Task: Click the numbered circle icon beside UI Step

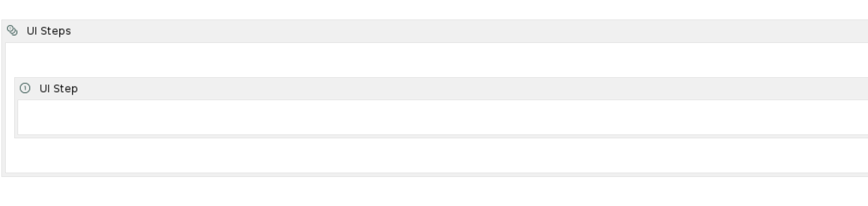Action: 25,88
